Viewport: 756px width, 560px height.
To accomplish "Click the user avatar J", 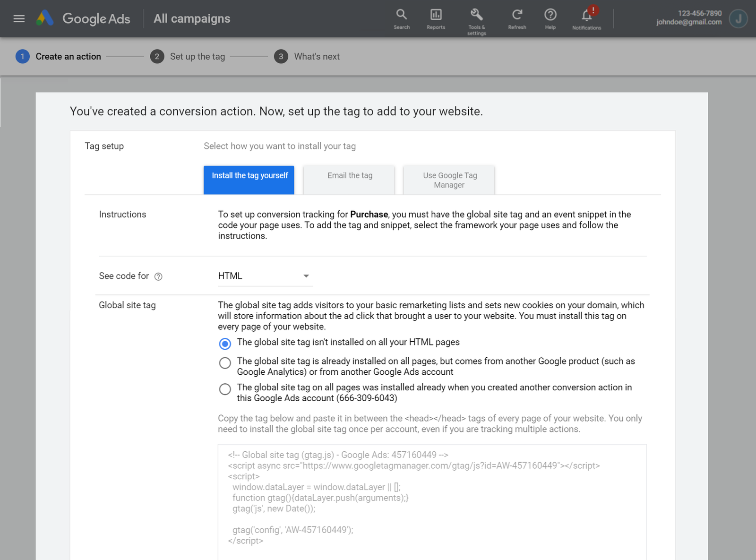I will pos(738,19).
